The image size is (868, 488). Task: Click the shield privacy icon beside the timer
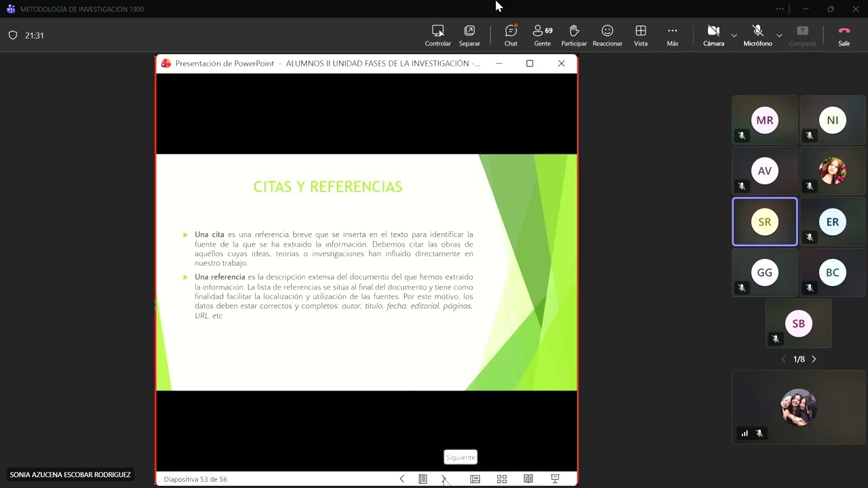click(x=12, y=35)
